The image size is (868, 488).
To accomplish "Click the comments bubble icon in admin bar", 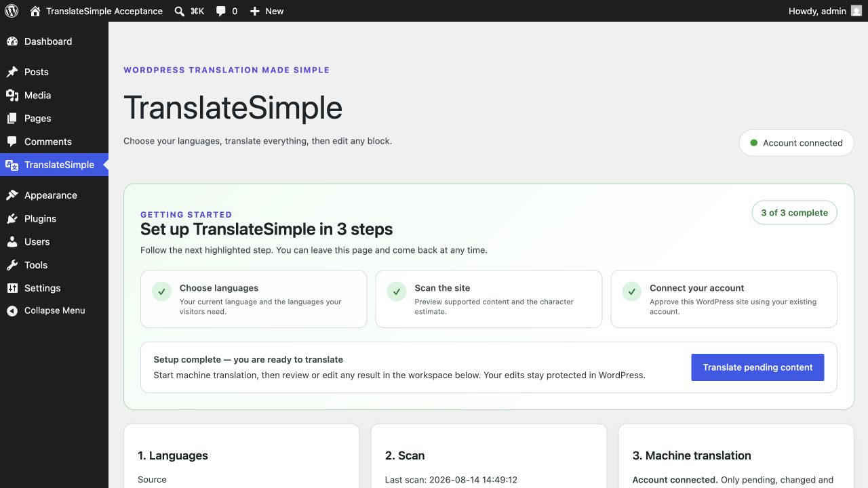I will [x=221, y=11].
